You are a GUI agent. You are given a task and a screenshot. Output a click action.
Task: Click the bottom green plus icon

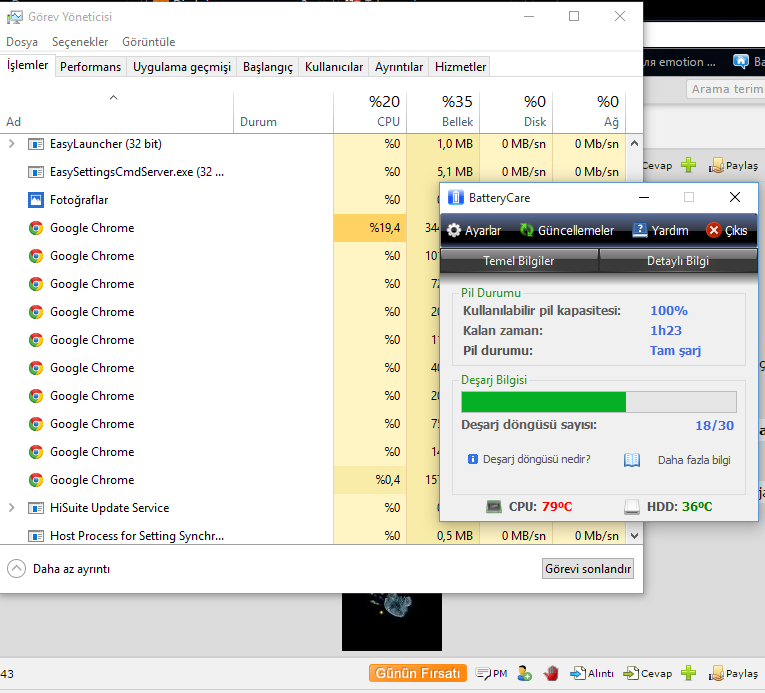click(x=688, y=673)
